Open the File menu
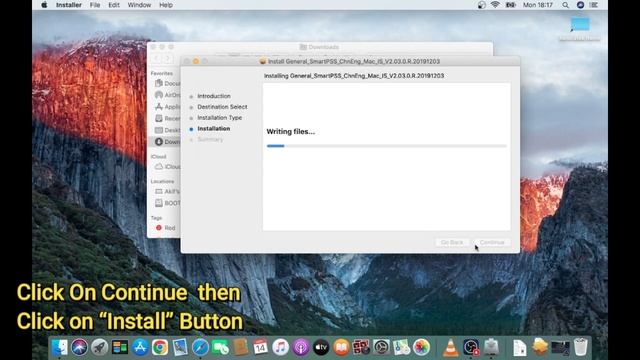 click(95, 5)
